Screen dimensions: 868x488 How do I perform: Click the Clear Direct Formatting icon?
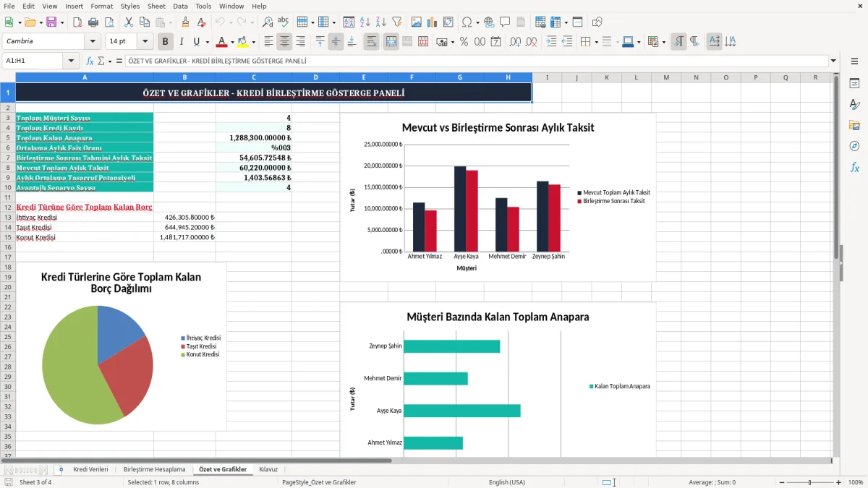coord(201,22)
